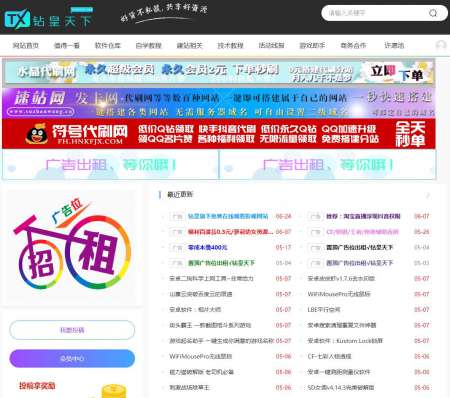Open the CF-七彩人物教程 post
Image resolution: width=450 pixels, height=398 pixels.
pos(329,356)
